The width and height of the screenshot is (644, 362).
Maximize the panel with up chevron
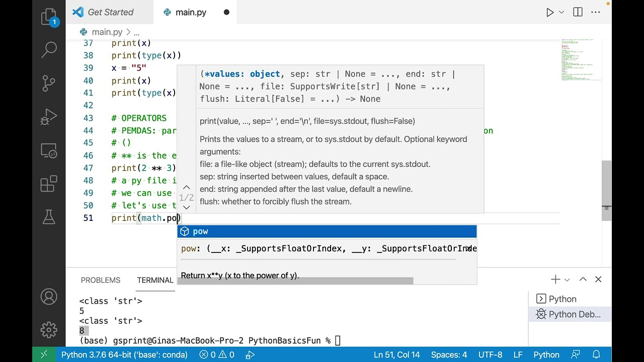583,279
